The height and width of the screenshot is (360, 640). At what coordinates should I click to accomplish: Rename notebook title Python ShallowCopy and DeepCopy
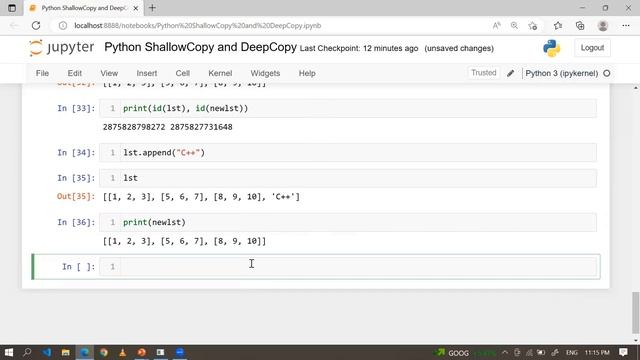click(200, 47)
